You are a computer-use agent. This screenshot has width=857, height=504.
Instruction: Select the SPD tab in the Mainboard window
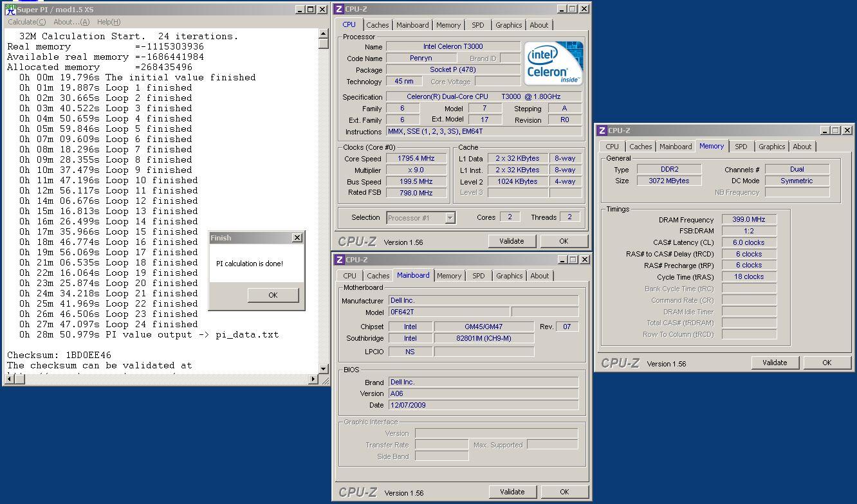[479, 276]
